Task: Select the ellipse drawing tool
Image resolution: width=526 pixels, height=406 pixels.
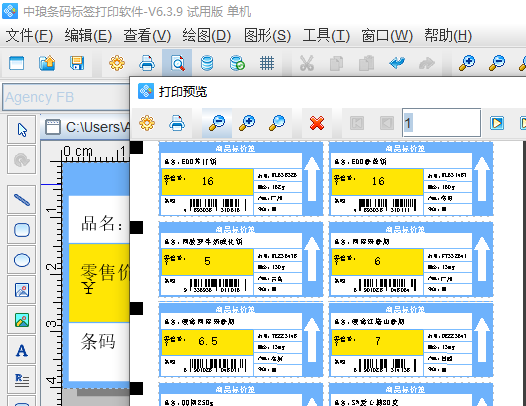Action: [x=22, y=260]
